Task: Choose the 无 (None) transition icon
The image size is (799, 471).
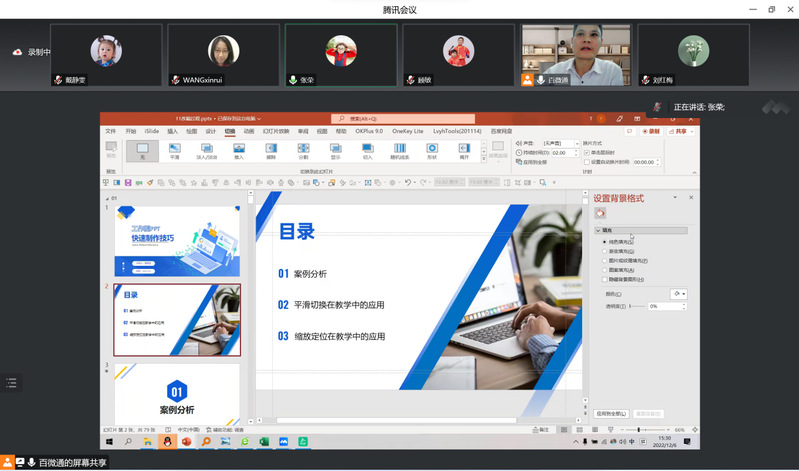Action: pyautogui.click(x=142, y=150)
